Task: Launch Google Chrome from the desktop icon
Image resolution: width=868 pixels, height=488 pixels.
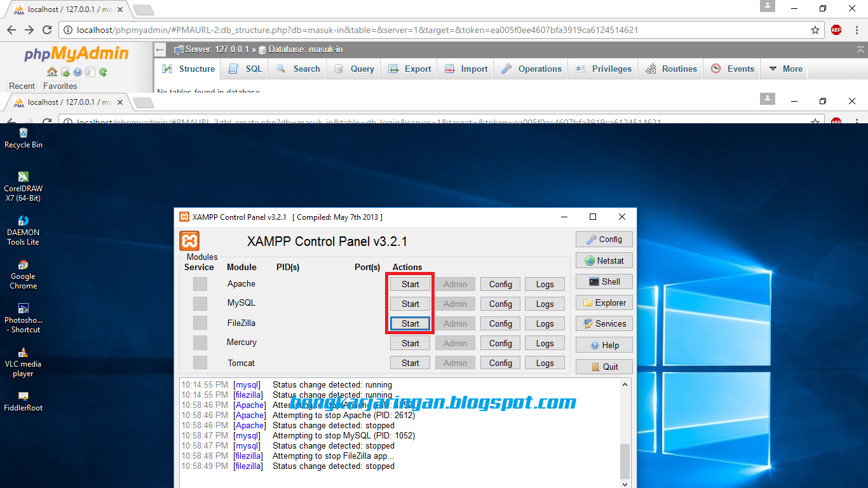Action: point(22,266)
